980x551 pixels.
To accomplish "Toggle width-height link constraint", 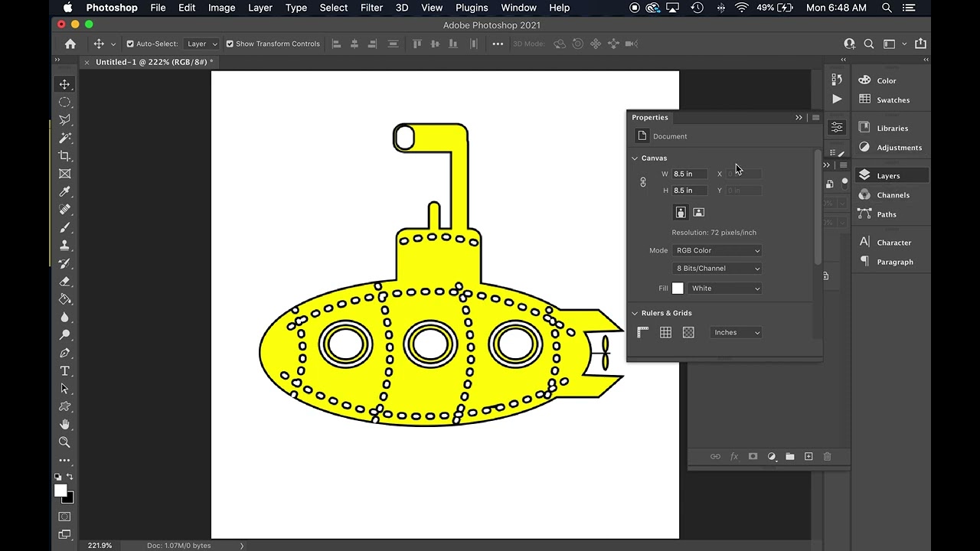I will click(x=643, y=182).
